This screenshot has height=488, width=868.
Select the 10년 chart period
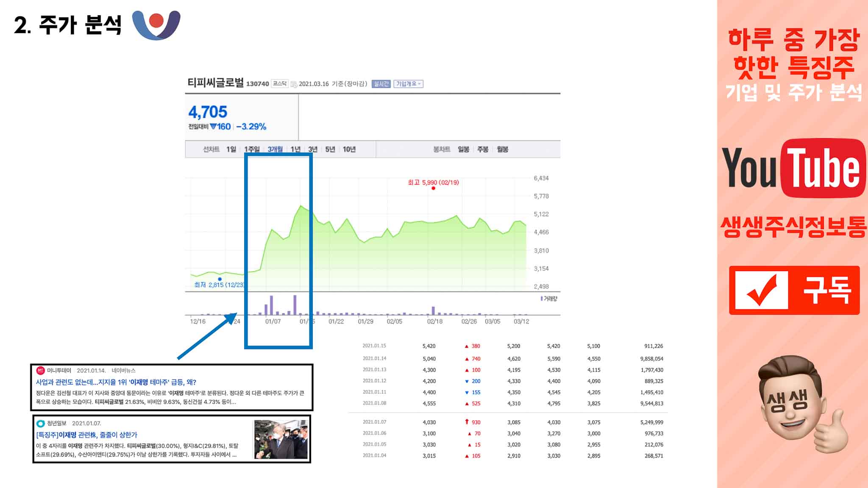click(349, 149)
